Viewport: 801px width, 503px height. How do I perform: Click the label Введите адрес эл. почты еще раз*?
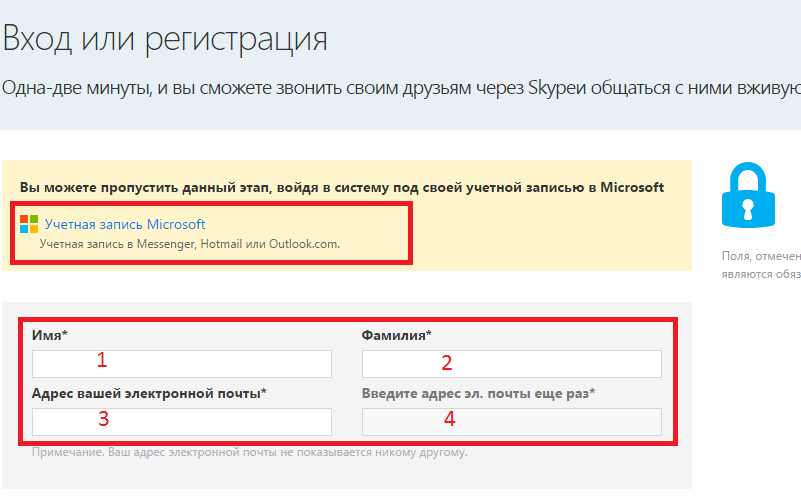[x=478, y=393]
